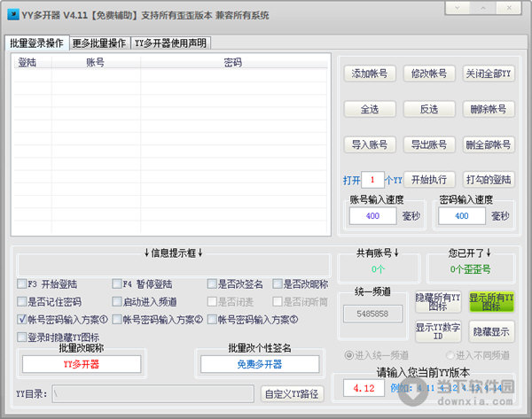Viewport: 532px width, 419px height.
Task: Click 导入帐号 to import accounts
Action: (370, 144)
